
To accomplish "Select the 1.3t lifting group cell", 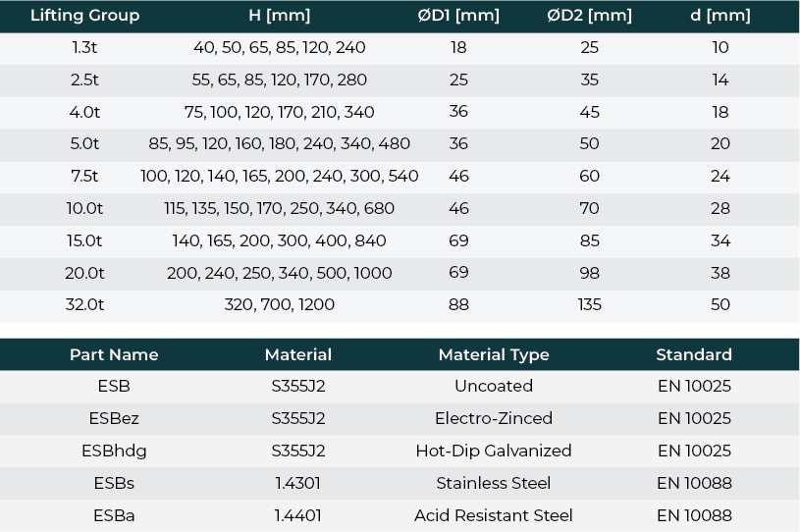I will 84,47.
